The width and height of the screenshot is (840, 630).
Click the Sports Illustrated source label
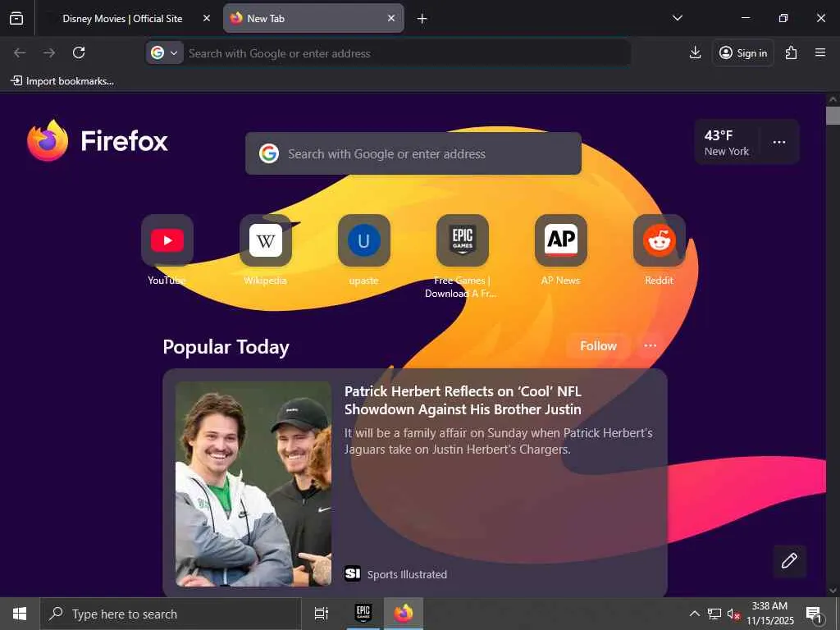(407, 574)
